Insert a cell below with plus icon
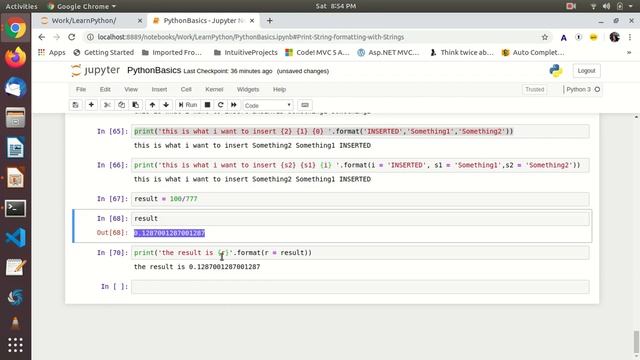Screen dimensions: 640x360 (x=91, y=105)
